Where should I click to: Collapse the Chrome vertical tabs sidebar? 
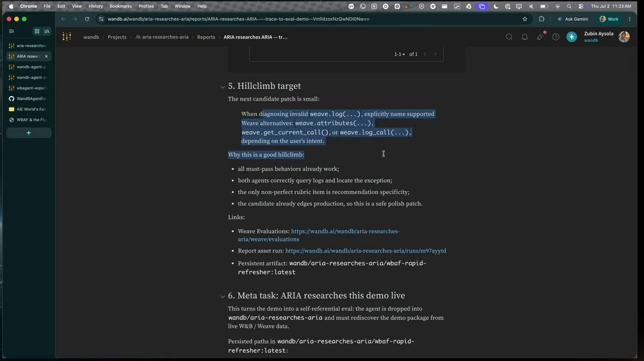pyautogui.click(x=12, y=31)
